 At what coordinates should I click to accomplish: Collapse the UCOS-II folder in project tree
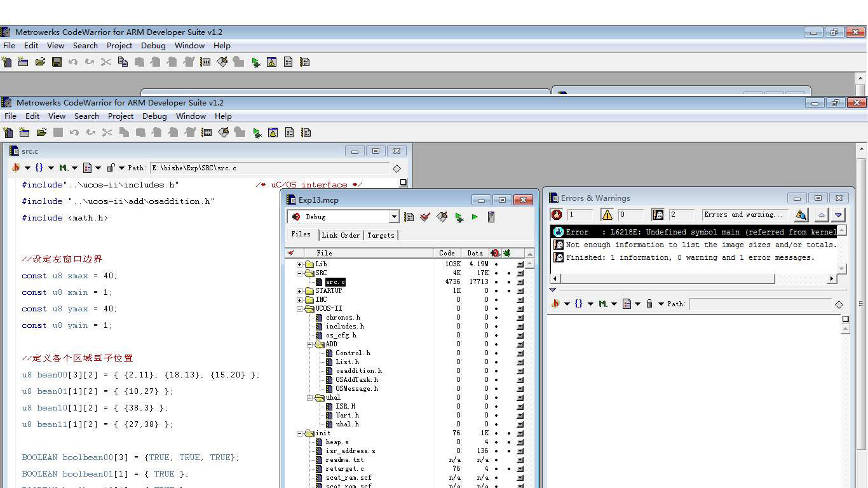pyautogui.click(x=300, y=309)
